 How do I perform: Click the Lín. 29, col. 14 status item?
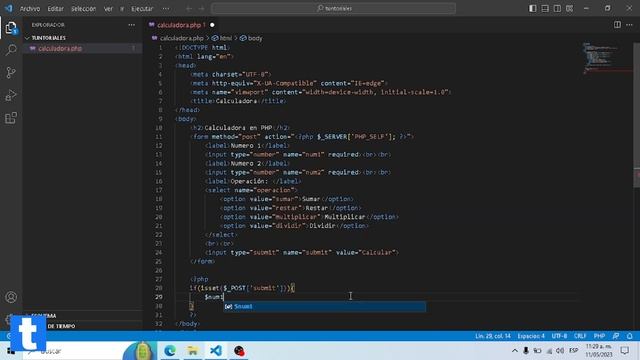click(x=493, y=336)
